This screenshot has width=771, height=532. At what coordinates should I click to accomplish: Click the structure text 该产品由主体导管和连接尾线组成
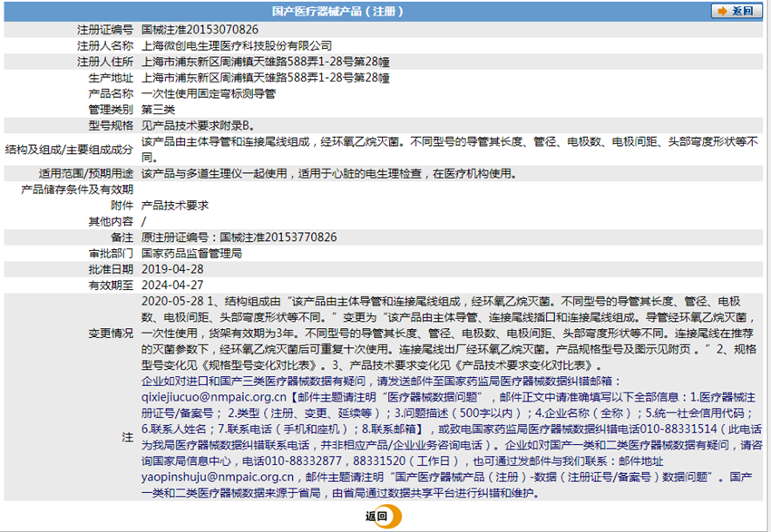click(225, 141)
